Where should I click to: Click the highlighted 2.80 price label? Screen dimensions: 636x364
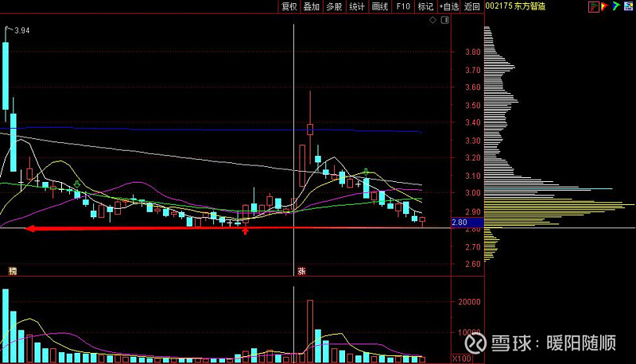[467, 222]
